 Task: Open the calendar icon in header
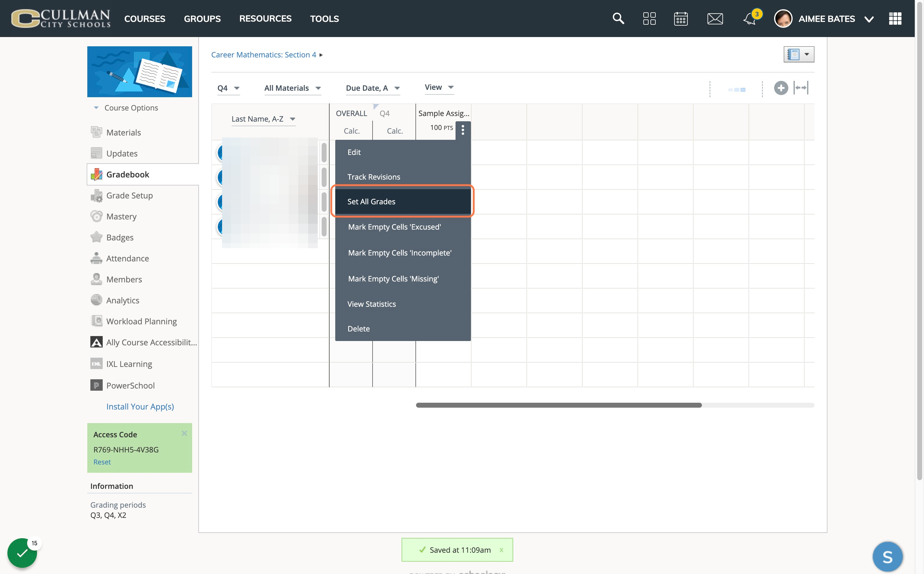(x=681, y=18)
